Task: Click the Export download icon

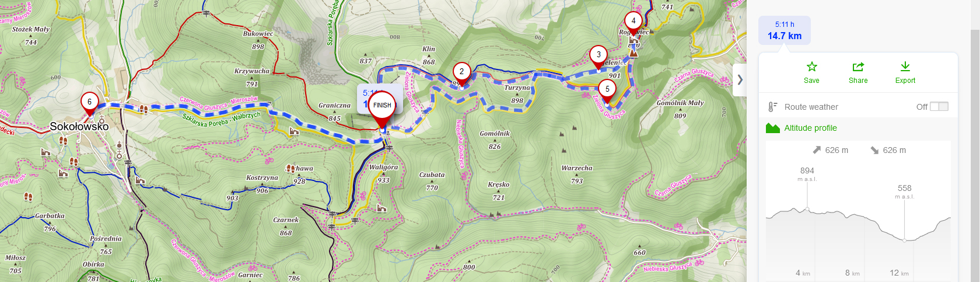Action: (905, 67)
